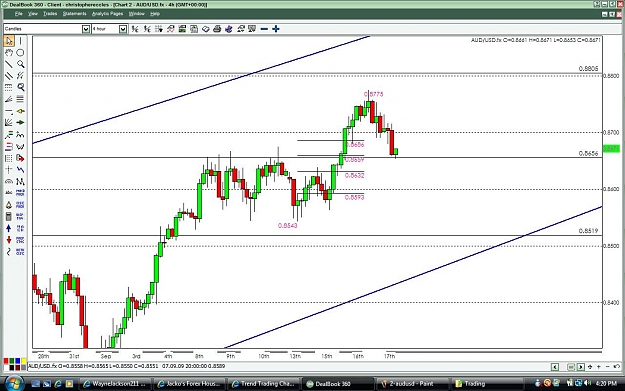
Task: Open the Window menu
Action: pos(136,14)
